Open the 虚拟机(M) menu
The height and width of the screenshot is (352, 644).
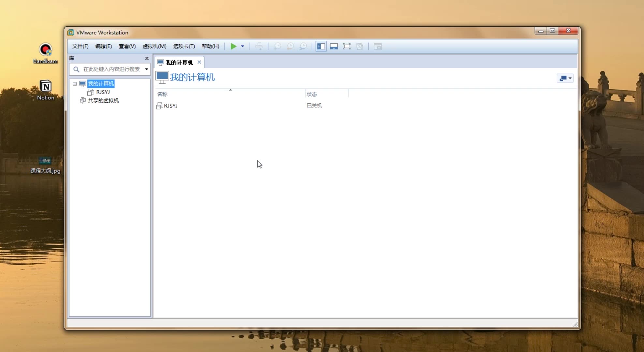pyautogui.click(x=154, y=46)
